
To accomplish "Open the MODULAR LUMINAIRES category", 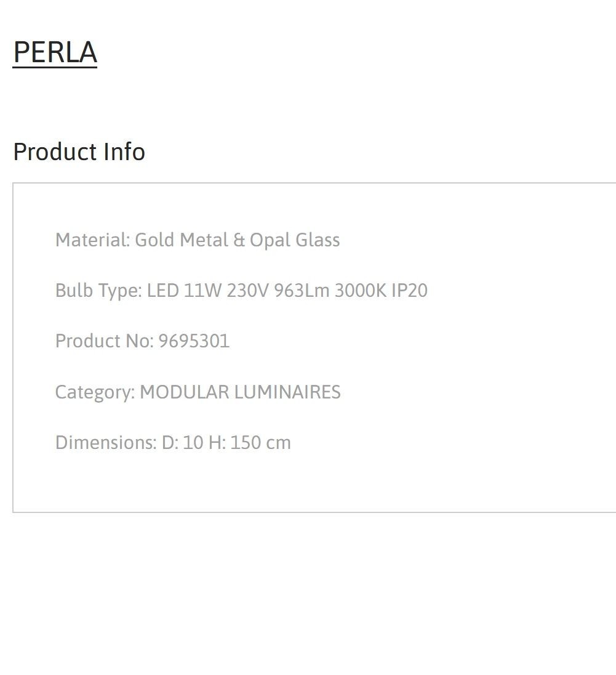I will (240, 392).
